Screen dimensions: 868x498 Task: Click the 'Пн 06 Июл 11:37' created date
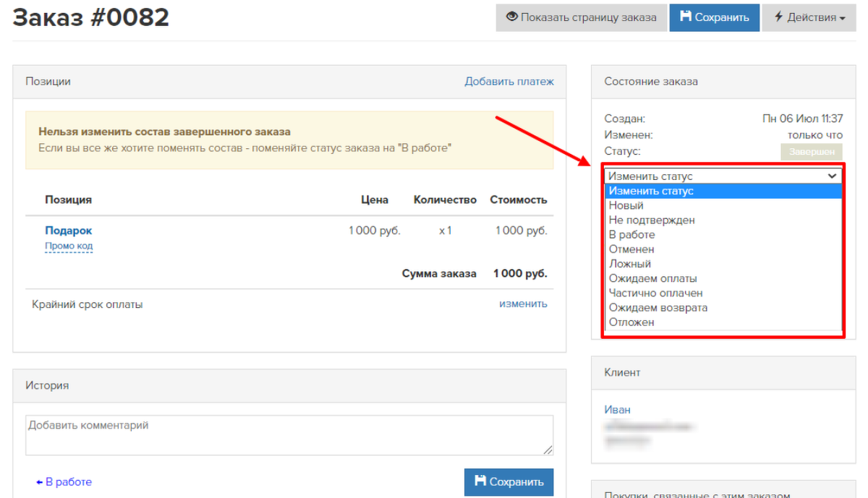(x=803, y=119)
